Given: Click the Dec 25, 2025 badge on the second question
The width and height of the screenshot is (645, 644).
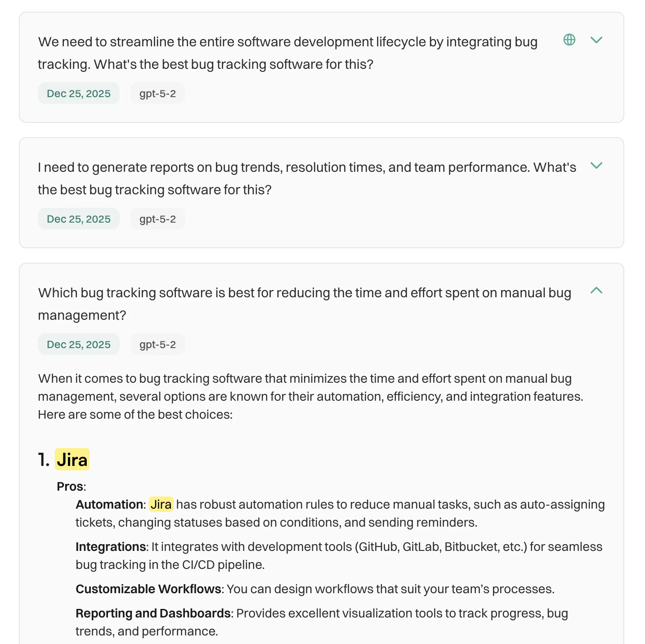Looking at the screenshot, I should [79, 219].
